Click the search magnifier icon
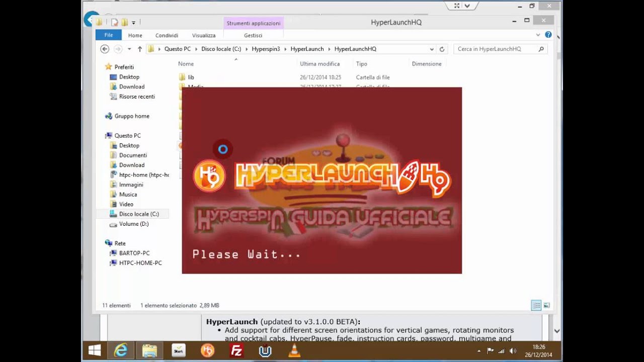Viewport: 644px width, 362px height. click(541, 49)
